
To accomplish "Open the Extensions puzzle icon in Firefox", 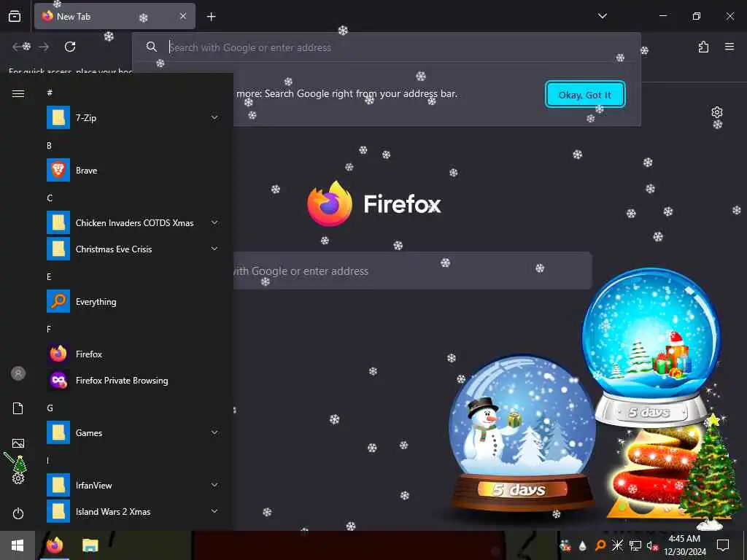I will point(703,47).
